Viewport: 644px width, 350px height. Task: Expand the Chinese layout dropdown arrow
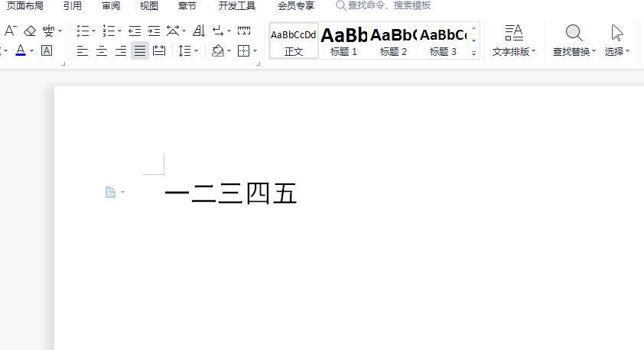pos(184,31)
